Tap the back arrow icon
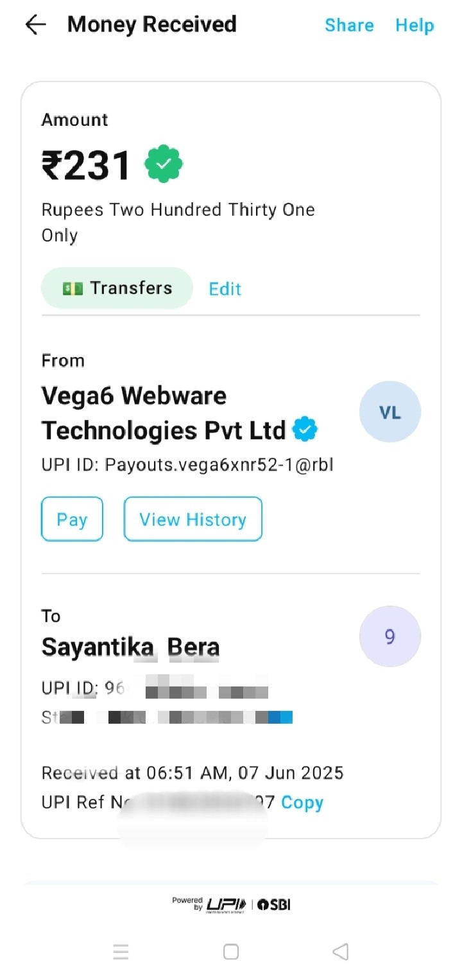The image size is (462, 980). (36, 25)
